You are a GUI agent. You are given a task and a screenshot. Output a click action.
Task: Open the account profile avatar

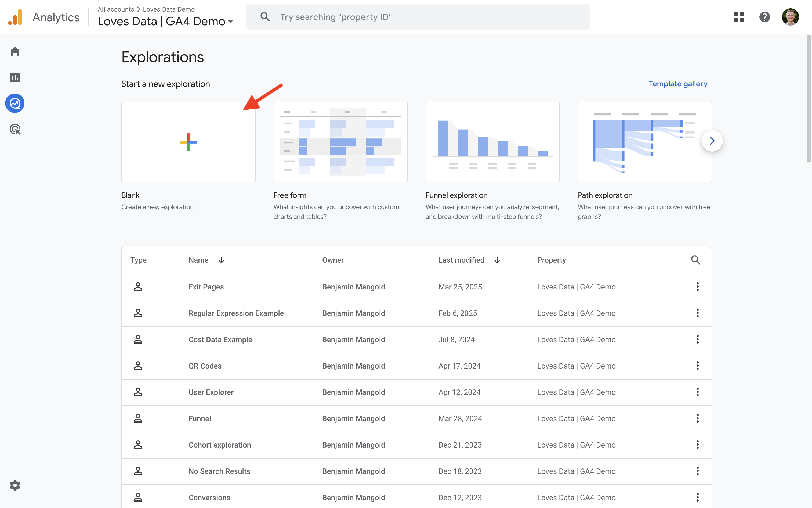pyautogui.click(x=790, y=17)
